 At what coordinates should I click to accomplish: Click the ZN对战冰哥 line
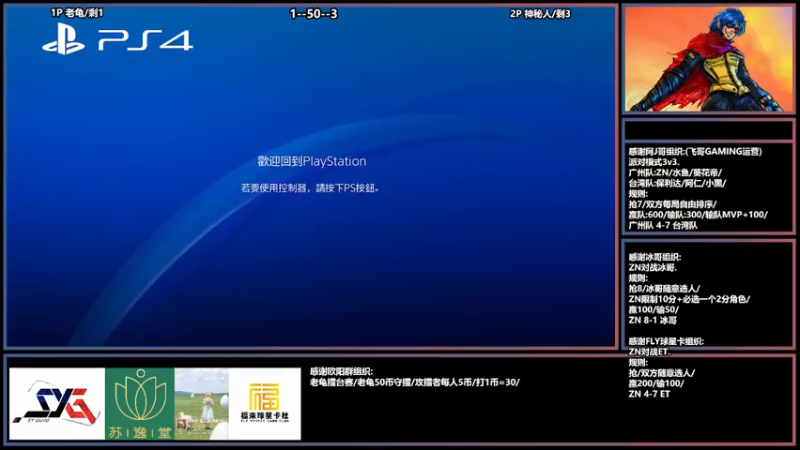(653, 267)
